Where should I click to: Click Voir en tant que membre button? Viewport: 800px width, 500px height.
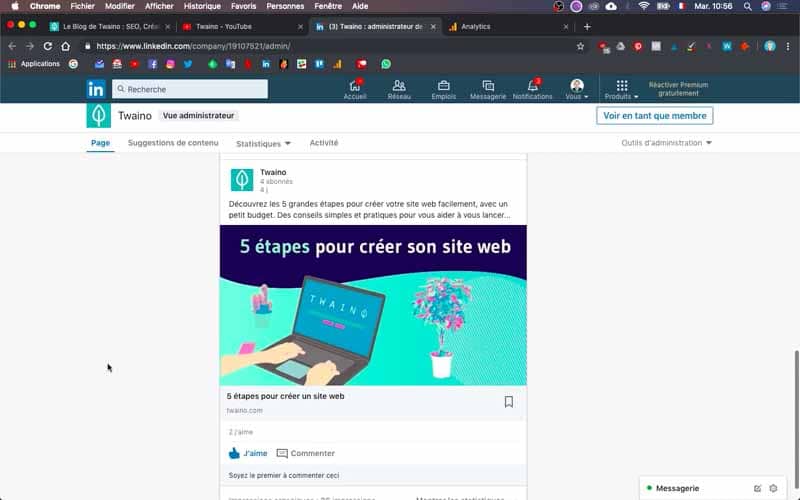[655, 116]
